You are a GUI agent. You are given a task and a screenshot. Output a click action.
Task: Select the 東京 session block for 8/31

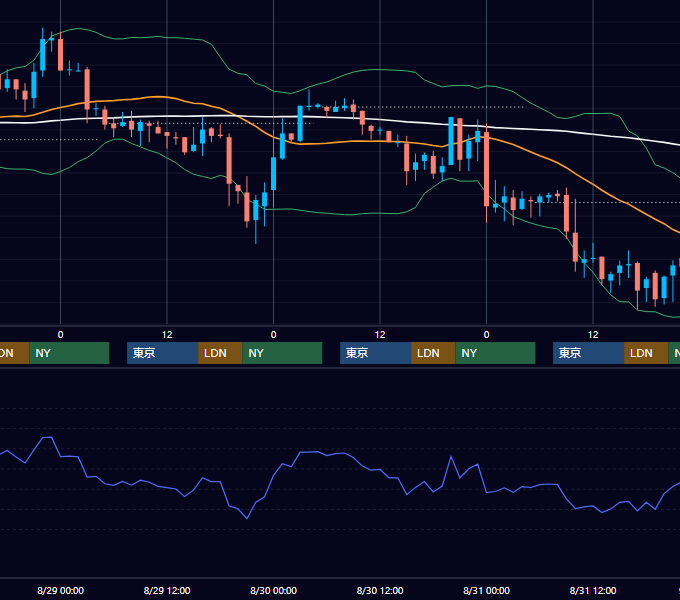[x=588, y=353]
